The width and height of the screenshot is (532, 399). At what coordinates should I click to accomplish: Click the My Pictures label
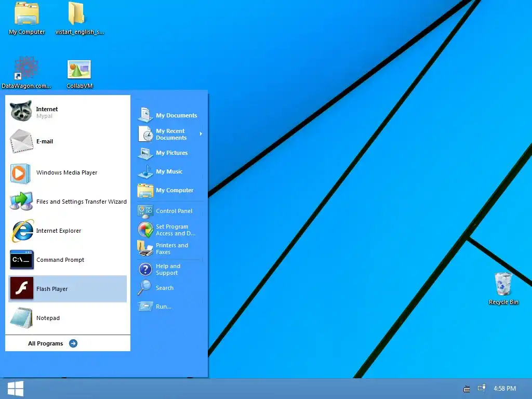coord(171,153)
